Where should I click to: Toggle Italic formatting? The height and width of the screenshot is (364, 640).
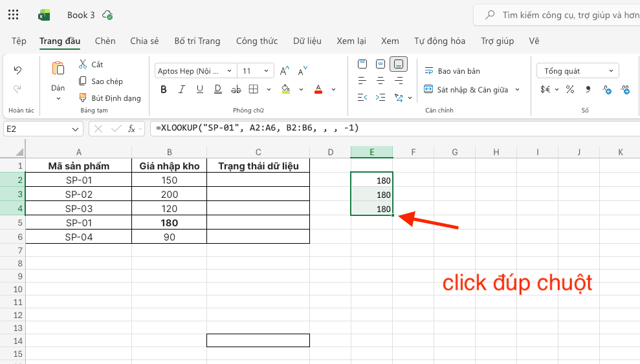click(182, 89)
